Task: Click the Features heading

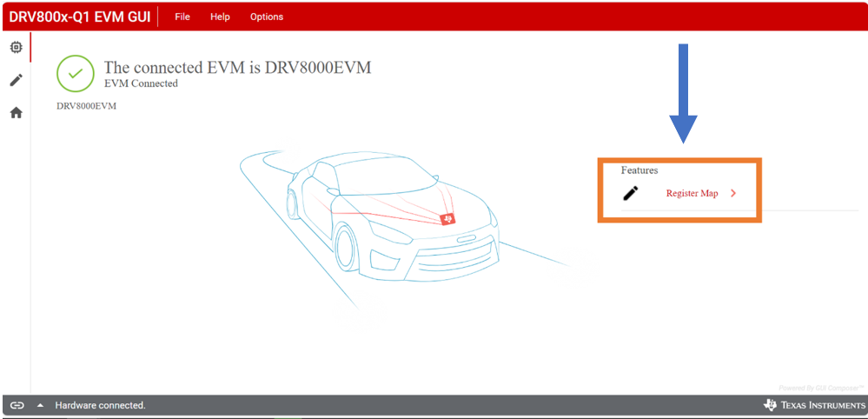Action: click(x=639, y=170)
